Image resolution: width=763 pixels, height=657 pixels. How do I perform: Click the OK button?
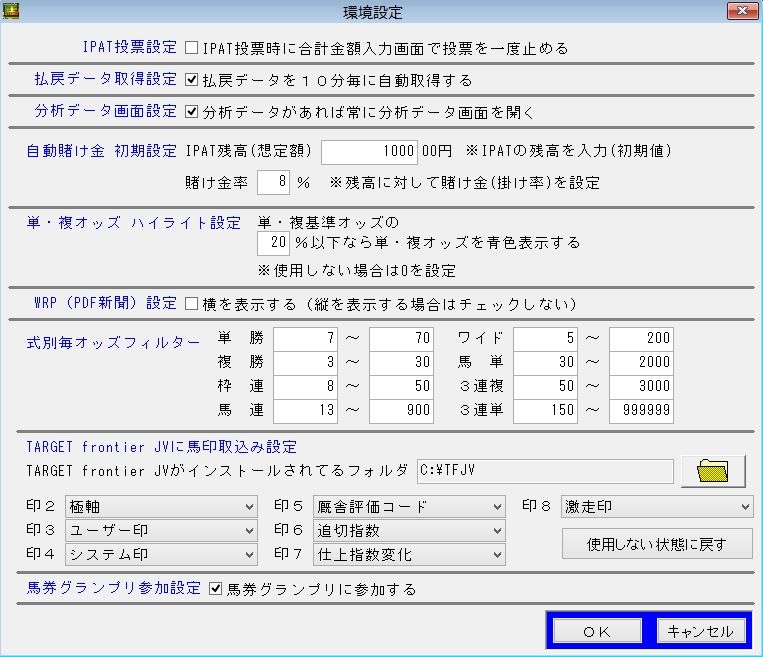[x=598, y=631]
